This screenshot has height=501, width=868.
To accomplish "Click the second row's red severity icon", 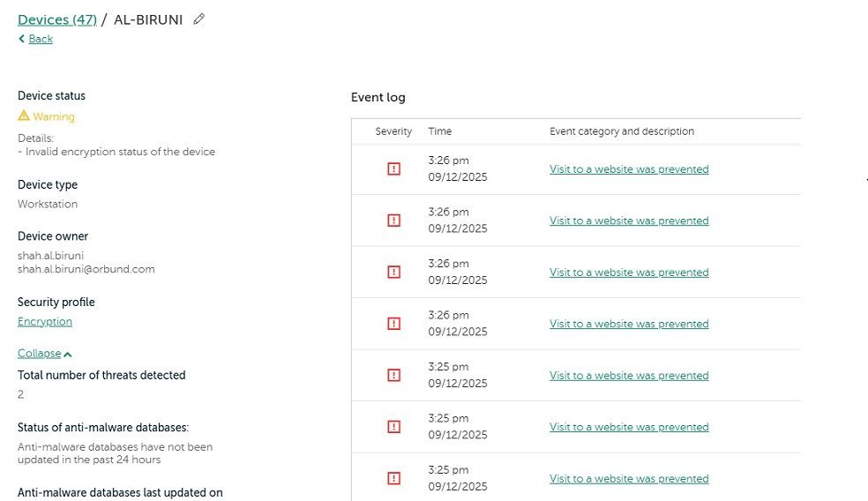I will 393,221.
